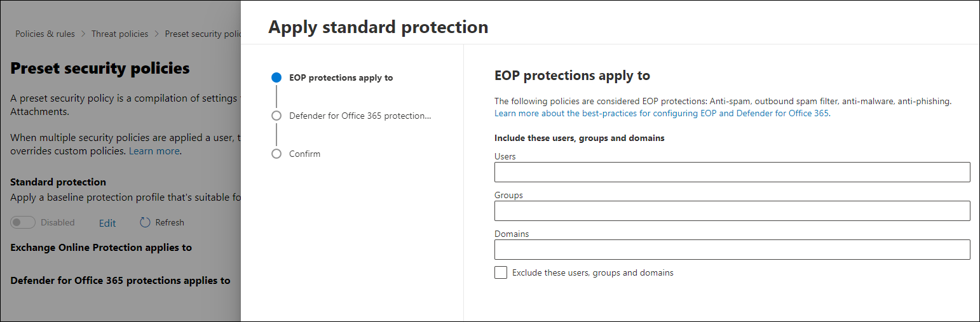Viewport: 980px width, 322px height.
Task: Open the Learn more link after custom policies
Action: (x=154, y=151)
